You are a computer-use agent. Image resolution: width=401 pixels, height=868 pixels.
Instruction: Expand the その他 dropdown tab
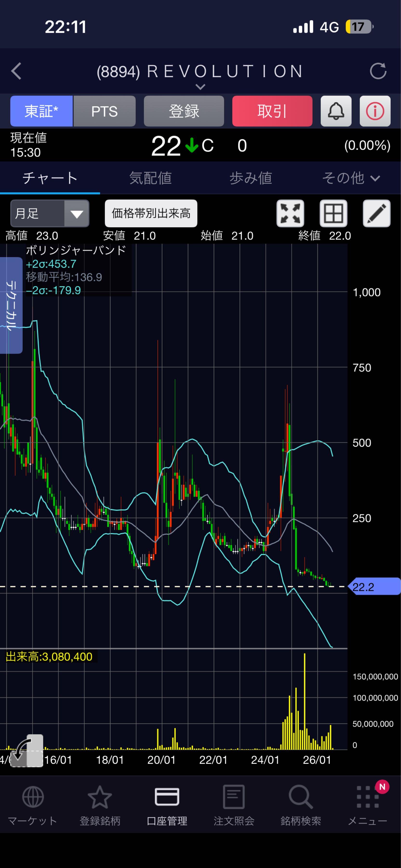coord(351,178)
